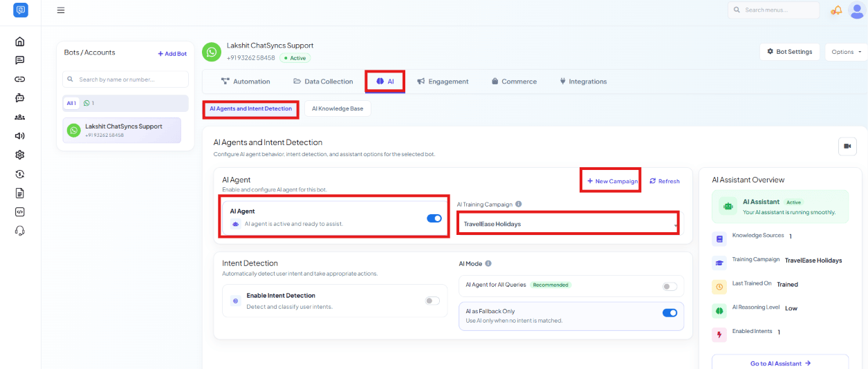Open Bot Settings

[790, 52]
